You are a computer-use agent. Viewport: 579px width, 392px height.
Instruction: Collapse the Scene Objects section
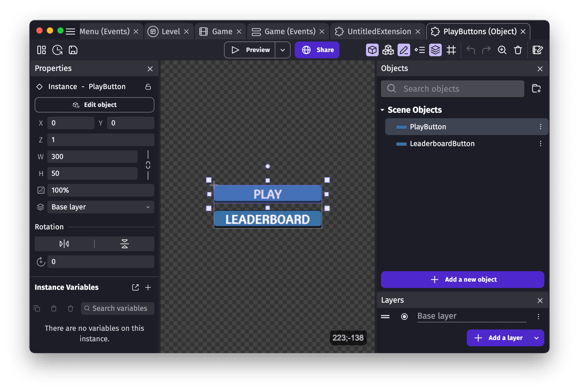pyautogui.click(x=383, y=110)
